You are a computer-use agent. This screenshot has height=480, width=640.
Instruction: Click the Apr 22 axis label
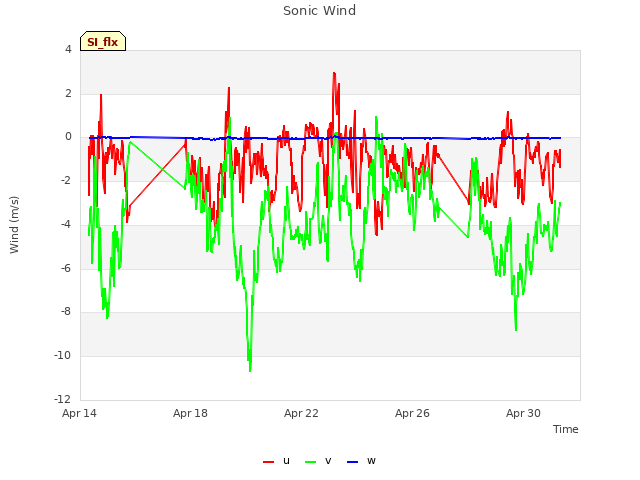point(301,413)
